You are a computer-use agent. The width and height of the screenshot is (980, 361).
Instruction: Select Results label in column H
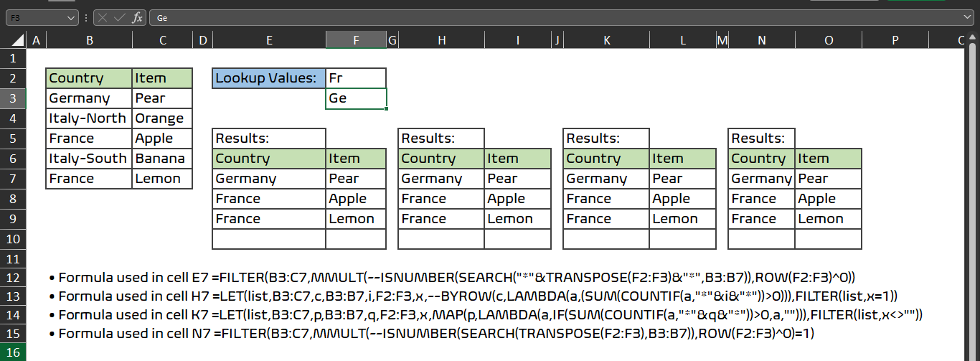441,139
